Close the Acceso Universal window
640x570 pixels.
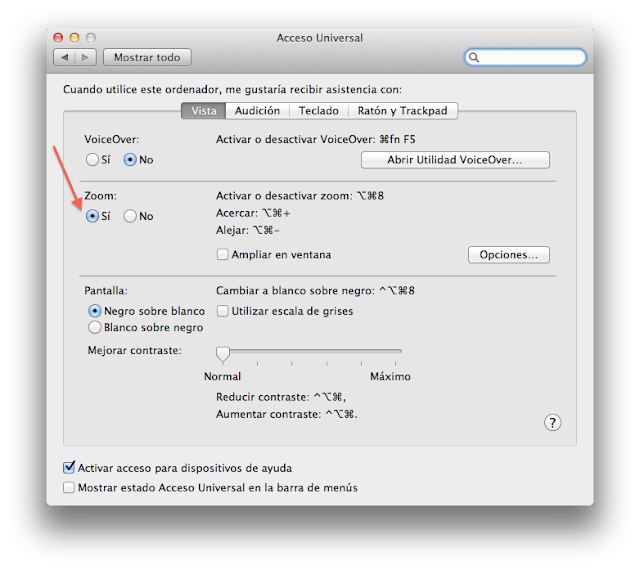click(58, 38)
